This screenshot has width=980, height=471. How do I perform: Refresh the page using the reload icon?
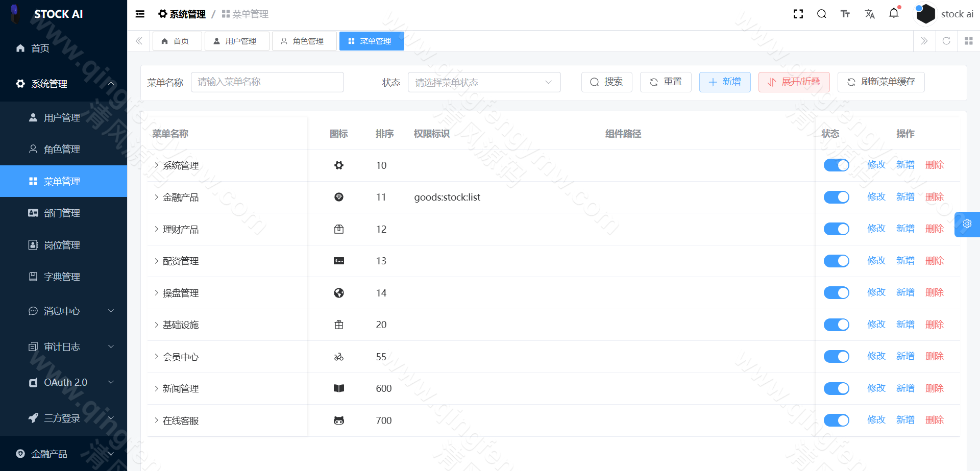(x=946, y=41)
